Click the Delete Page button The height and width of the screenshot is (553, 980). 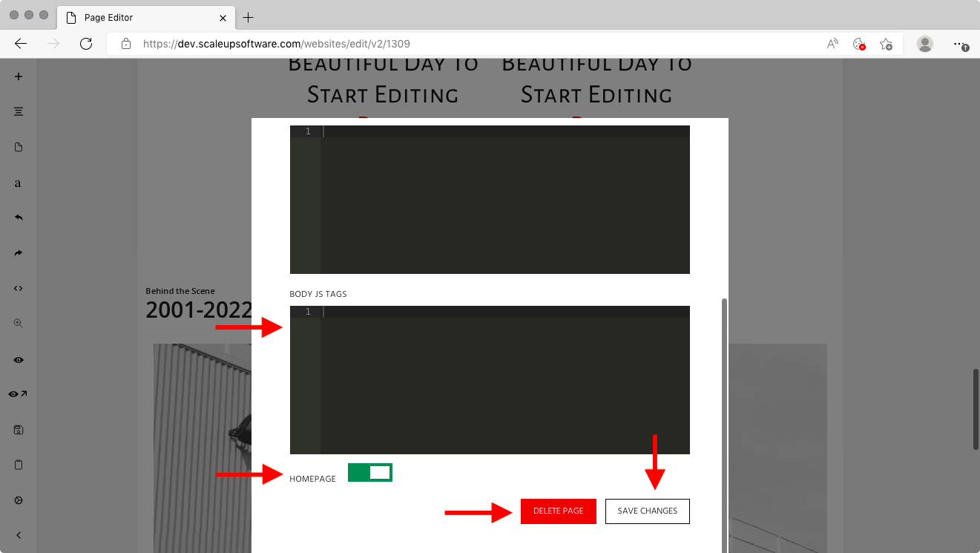click(x=559, y=511)
